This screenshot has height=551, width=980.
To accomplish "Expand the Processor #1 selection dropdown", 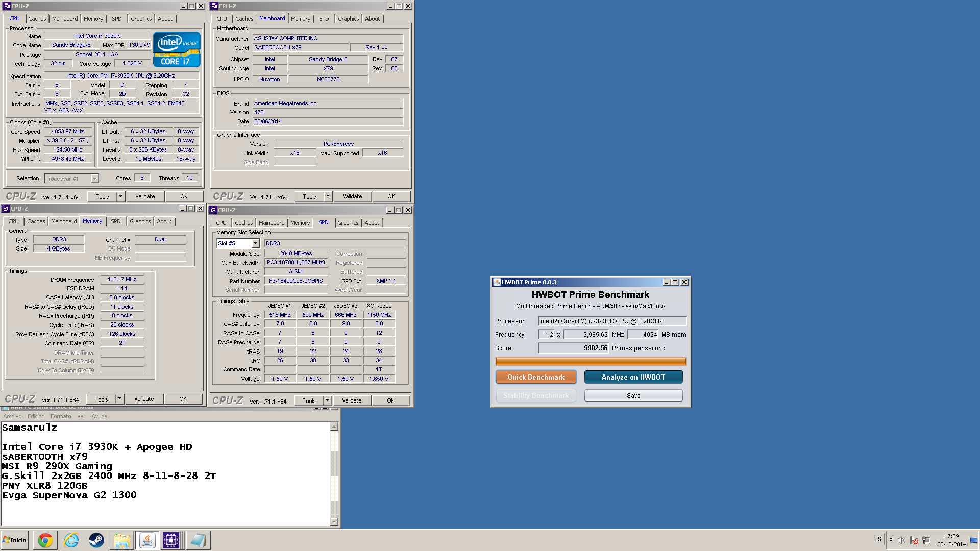I will pyautogui.click(x=94, y=179).
